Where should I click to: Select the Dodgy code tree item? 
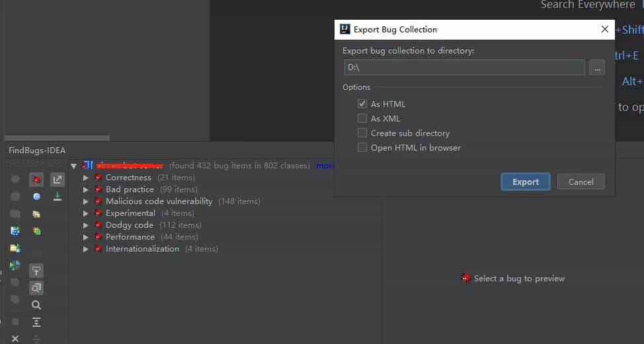coord(130,225)
